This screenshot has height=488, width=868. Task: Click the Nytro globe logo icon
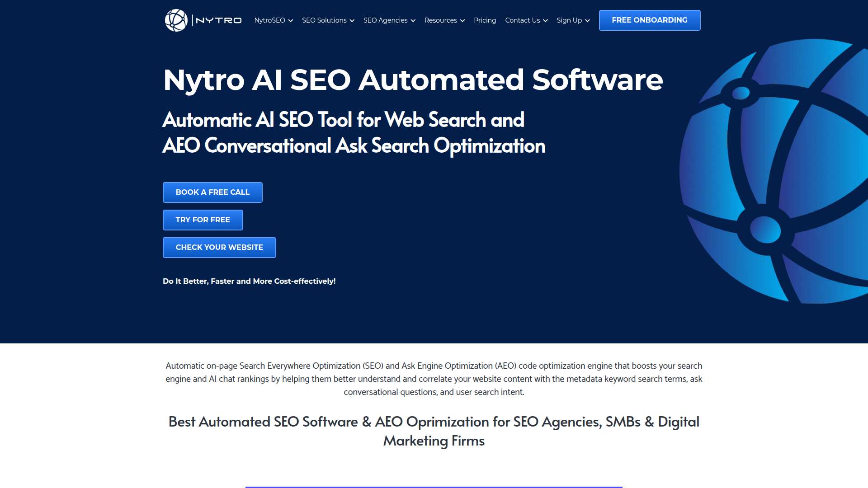click(x=176, y=20)
